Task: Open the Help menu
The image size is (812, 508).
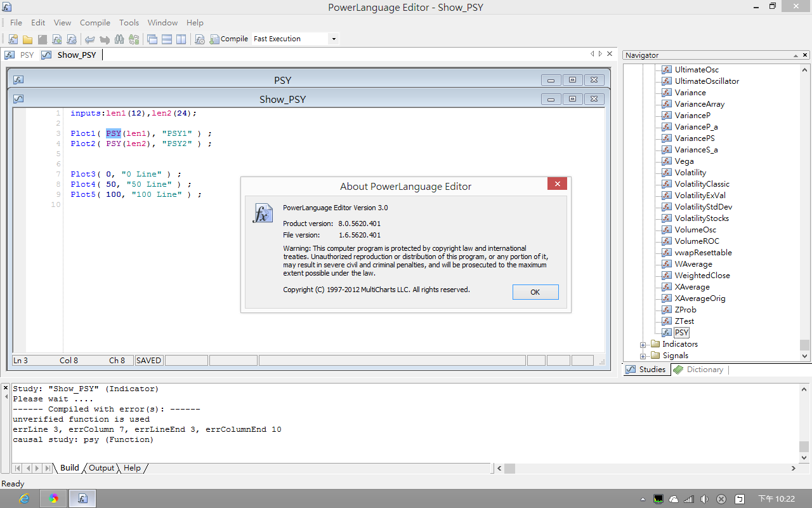Action: coord(195,22)
